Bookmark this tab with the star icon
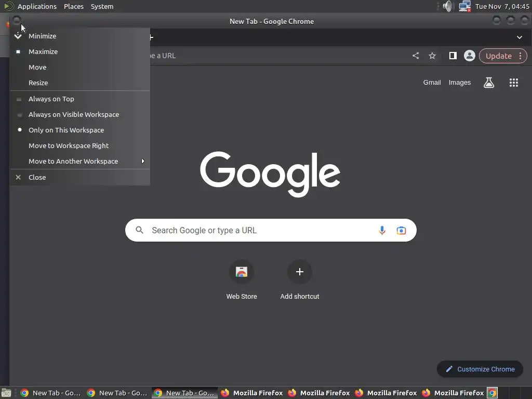The height and width of the screenshot is (399, 532). [x=432, y=56]
